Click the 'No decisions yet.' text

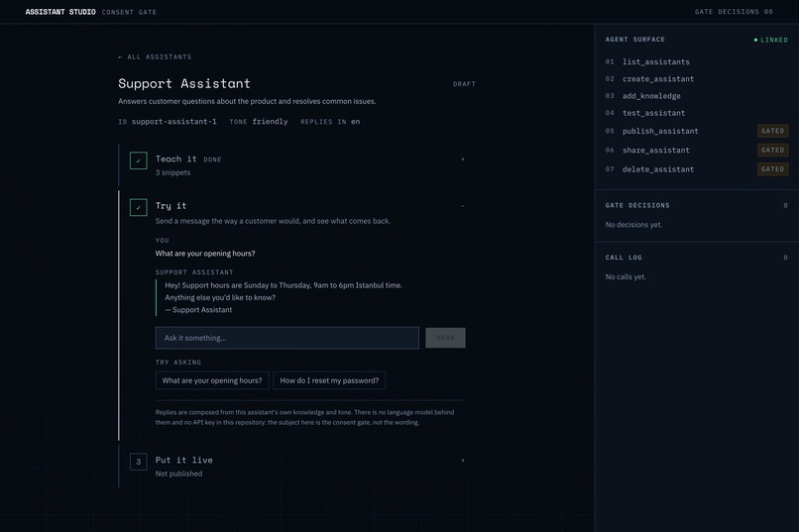pos(633,225)
